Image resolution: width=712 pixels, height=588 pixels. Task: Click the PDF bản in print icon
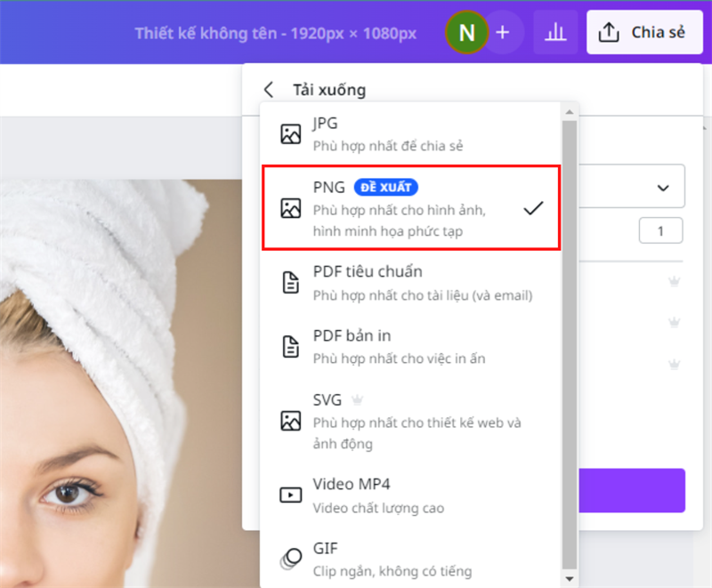click(x=290, y=345)
